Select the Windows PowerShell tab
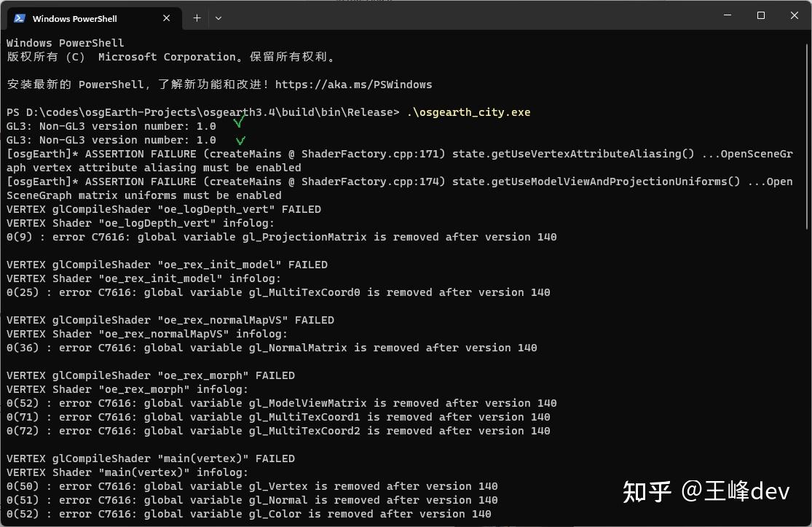 pyautogui.click(x=94, y=18)
